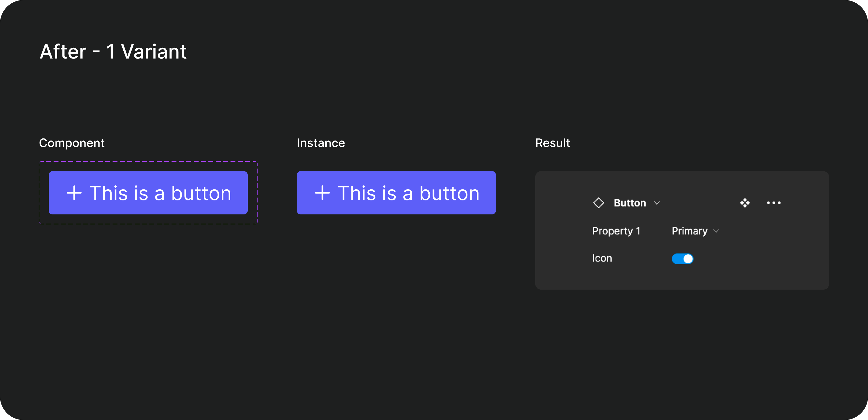Select the Instance heading text

pos(321,143)
